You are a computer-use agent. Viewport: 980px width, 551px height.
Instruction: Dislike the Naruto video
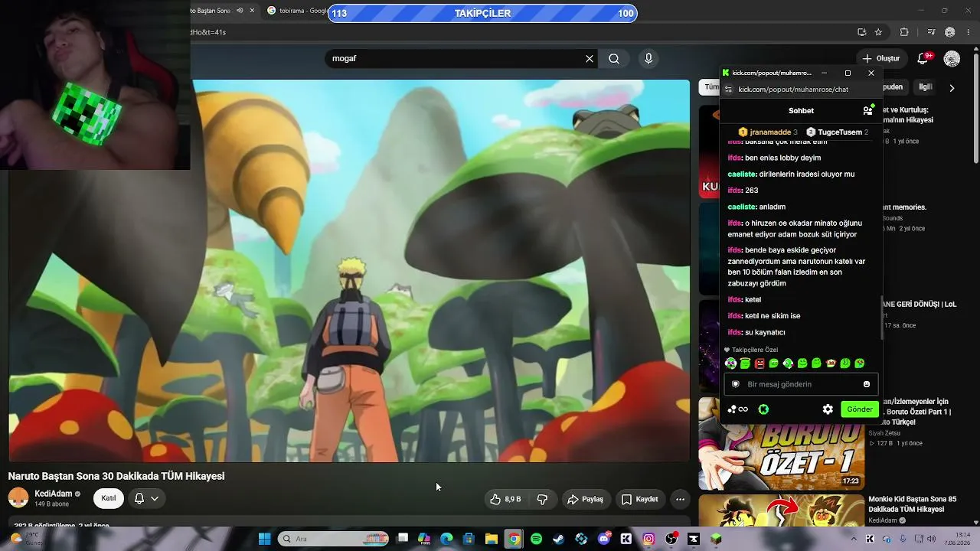[542, 499]
